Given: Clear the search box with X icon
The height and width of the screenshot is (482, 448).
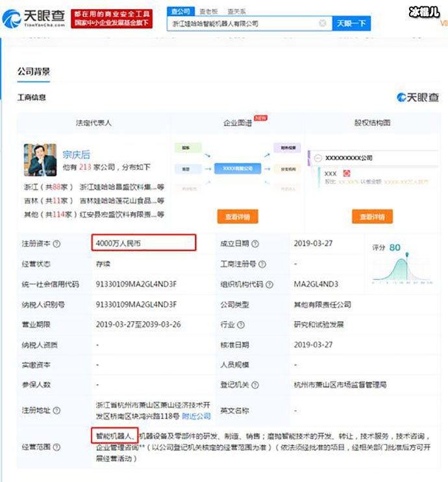Looking at the screenshot, I should coord(323,23).
